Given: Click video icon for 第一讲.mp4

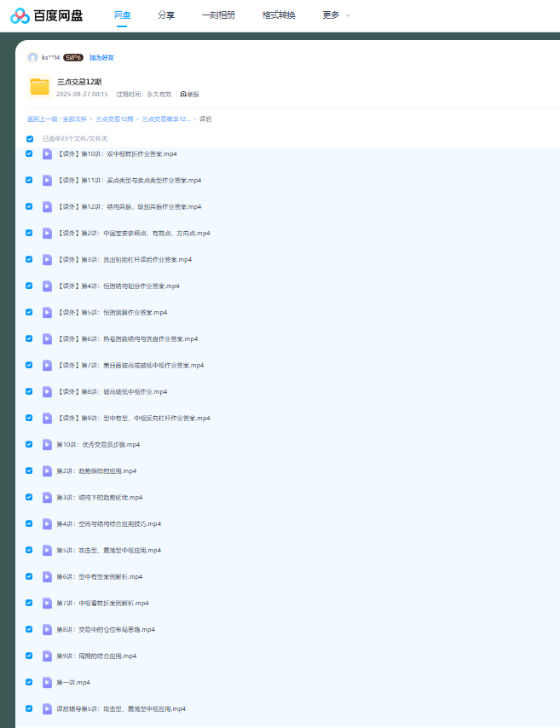Looking at the screenshot, I should 48,682.
